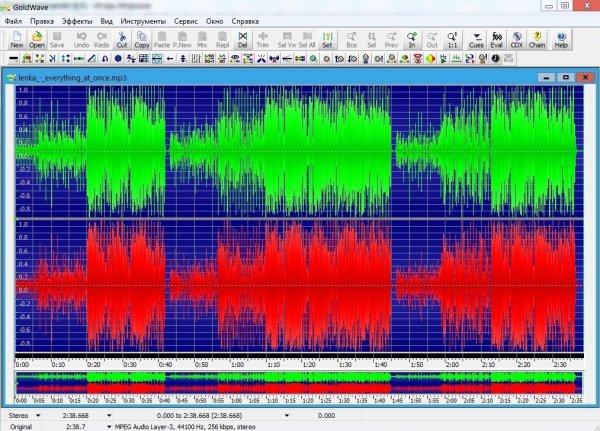Screen dimensions: 600x431
Task: Click the Paste toolbar button
Action: coord(162,39)
